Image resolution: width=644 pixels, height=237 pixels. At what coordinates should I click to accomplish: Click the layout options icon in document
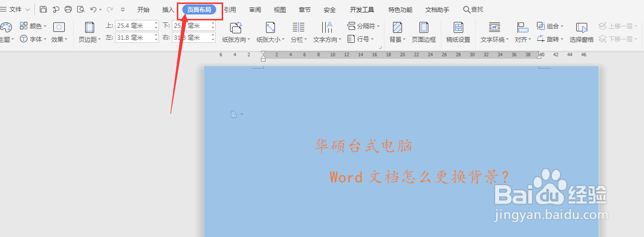[x=234, y=115]
